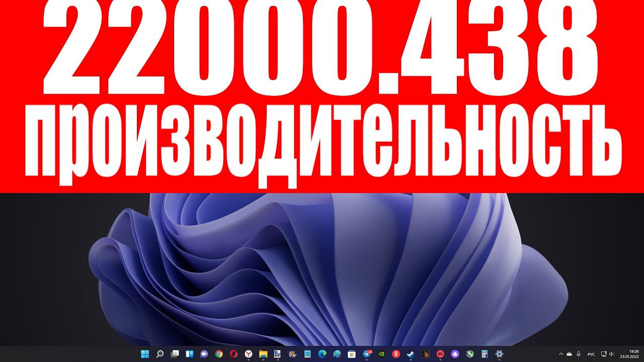The width and height of the screenshot is (644, 362).
Task: Open Microsoft Store from taskbar
Action: [x=352, y=353]
